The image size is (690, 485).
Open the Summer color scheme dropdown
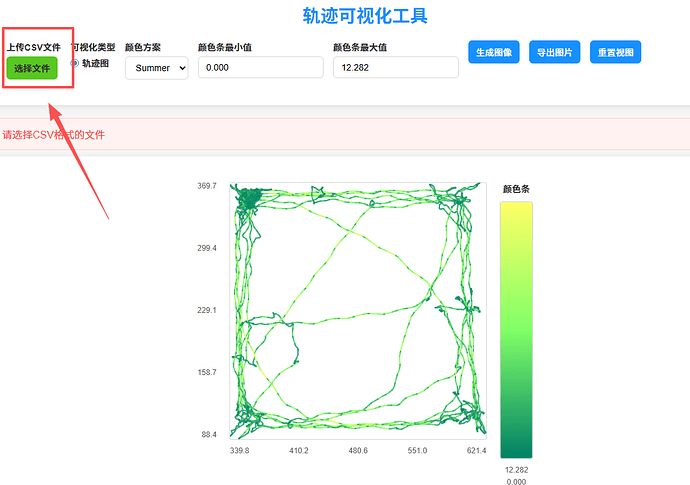(x=156, y=68)
